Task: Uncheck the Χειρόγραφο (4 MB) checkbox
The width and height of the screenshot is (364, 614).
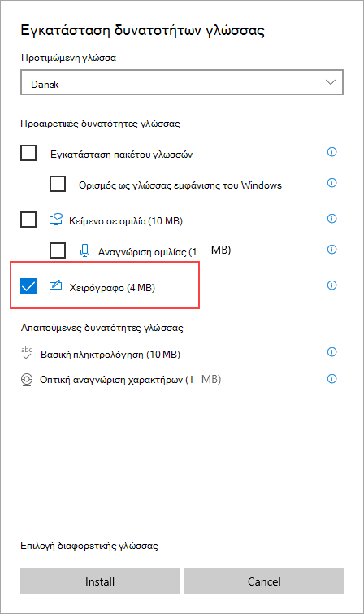Action: tap(28, 286)
